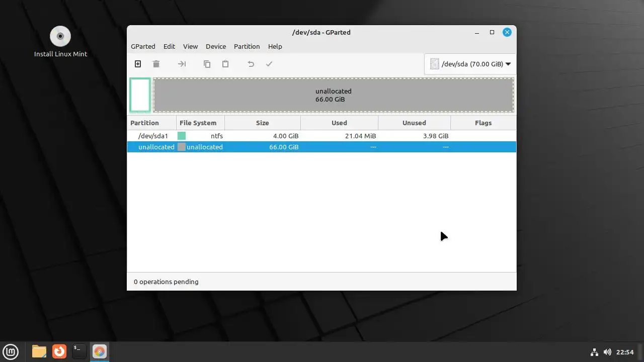Open the volume tray icon

pos(607,352)
